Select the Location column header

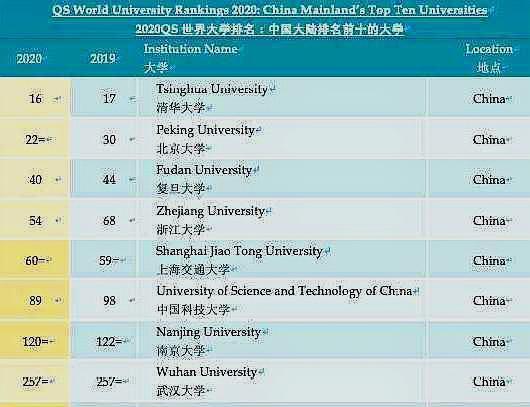[x=489, y=49]
